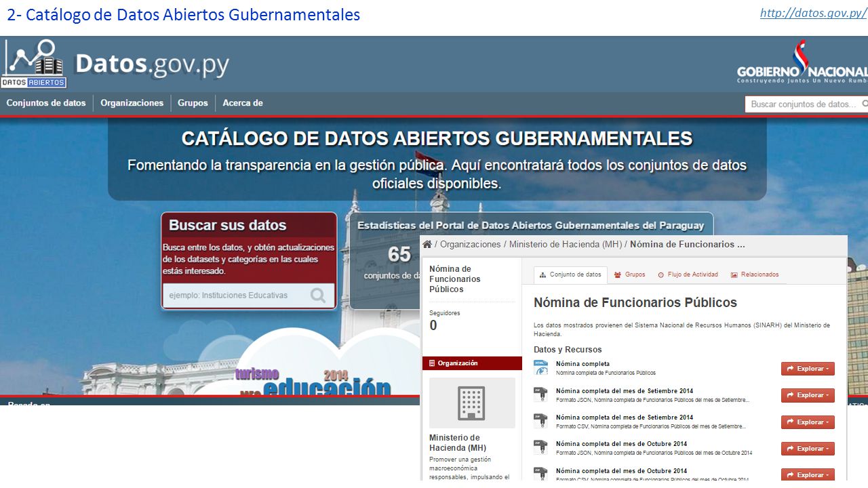Open Explorar dropdown for Octubre 2014 CSV
This screenshot has width=868, height=488.
click(x=808, y=475)
